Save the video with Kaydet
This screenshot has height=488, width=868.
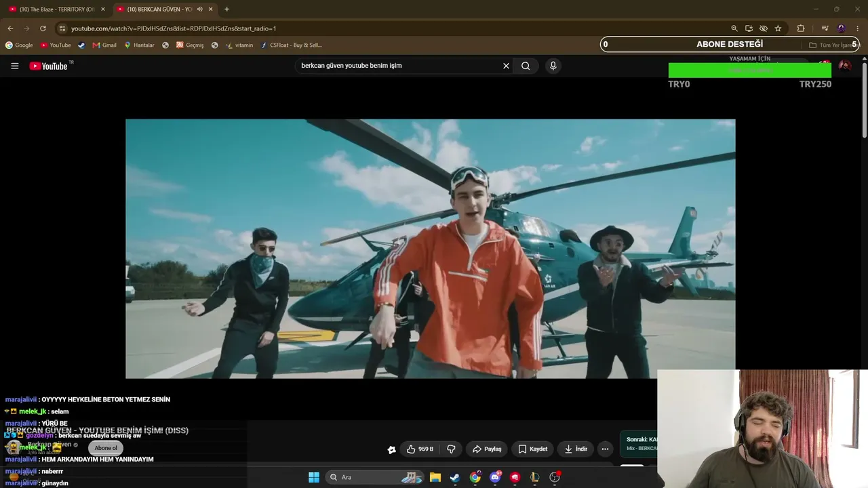click(532, 449)
